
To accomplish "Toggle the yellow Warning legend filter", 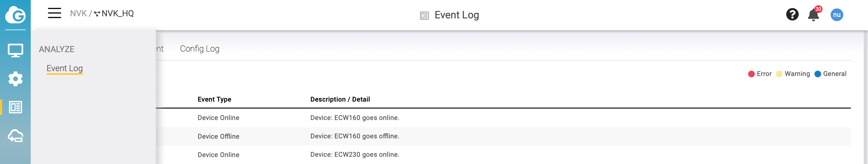I will click(793, 74).
